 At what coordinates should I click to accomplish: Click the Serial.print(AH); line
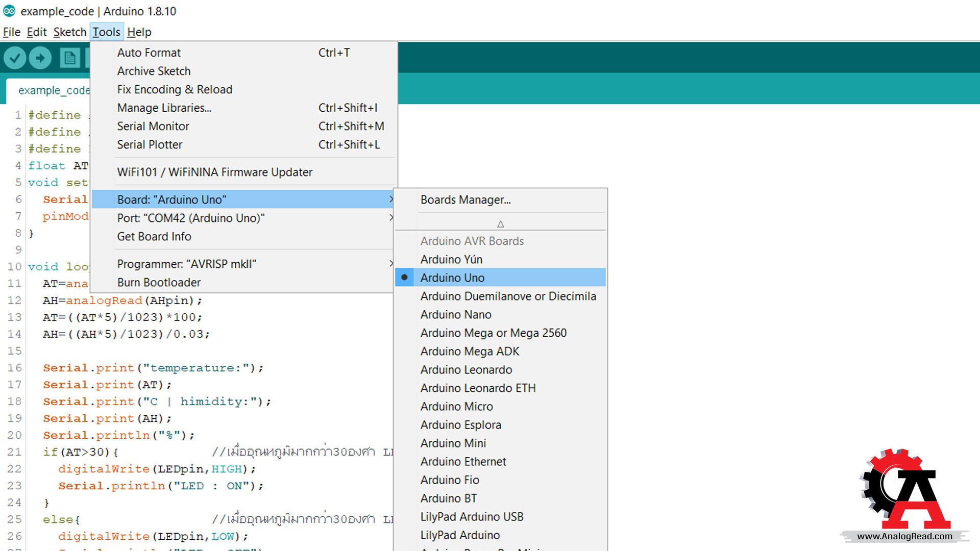pyautogui.click(x=107, y=418)
